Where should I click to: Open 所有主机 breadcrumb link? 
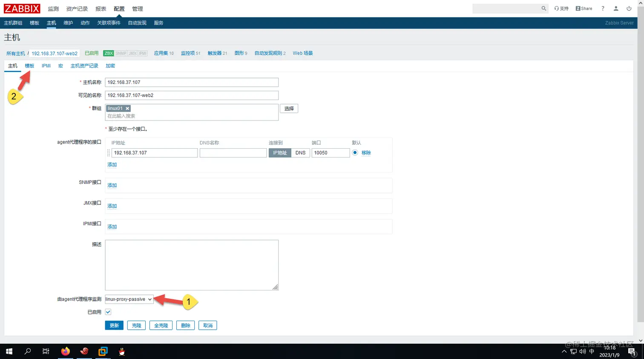point(16,54)
